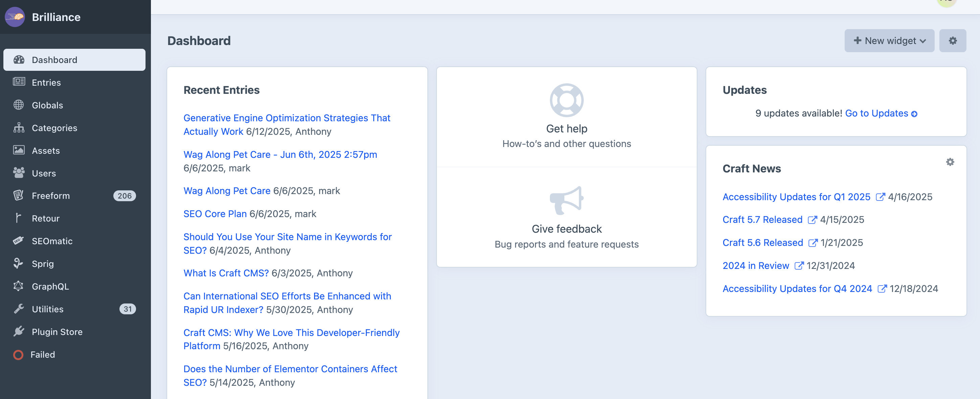This screenshot has height=399, width=980.
Task: Click the Brilliance brain logo
Action: [15, 17]
